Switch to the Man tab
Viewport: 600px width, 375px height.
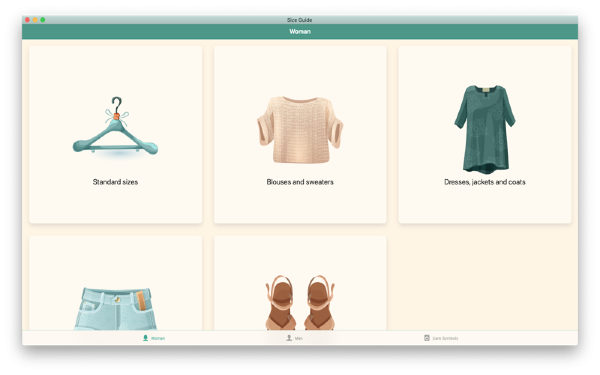tap(295, 338)
